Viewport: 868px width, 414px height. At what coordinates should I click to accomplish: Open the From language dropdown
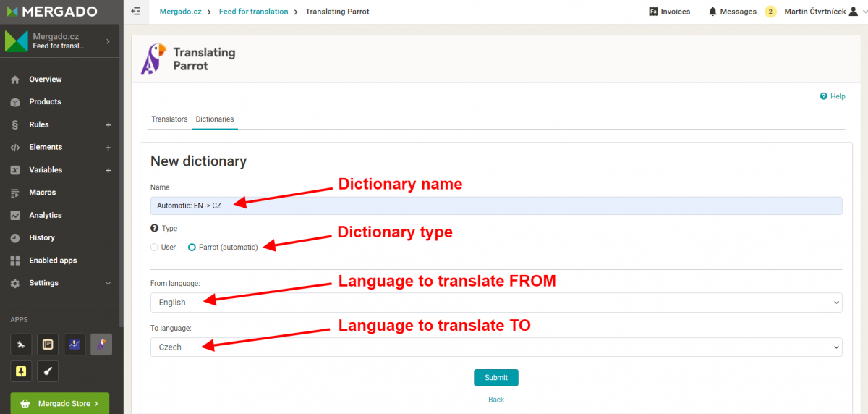pos(496,303)
